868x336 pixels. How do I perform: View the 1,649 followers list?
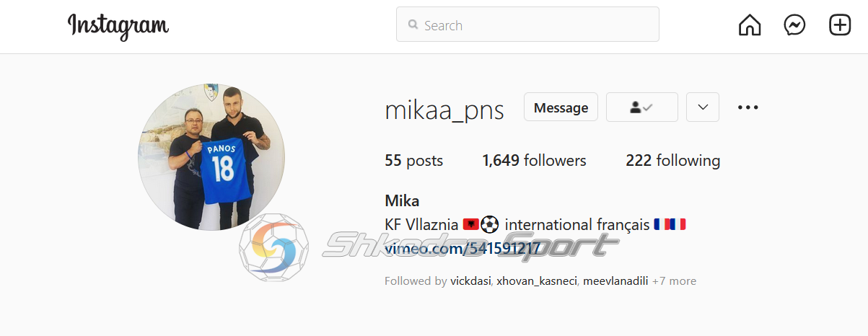pyautogui.click(x=535, y=160)
